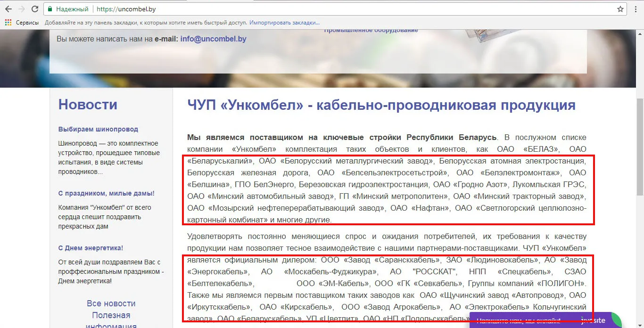Go back to the previous page

[x=8, y=9]
